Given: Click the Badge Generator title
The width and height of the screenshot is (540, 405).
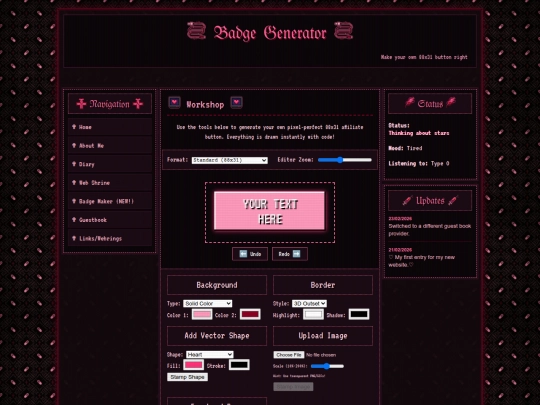Looking at the screenshot, I should (270, 33).
